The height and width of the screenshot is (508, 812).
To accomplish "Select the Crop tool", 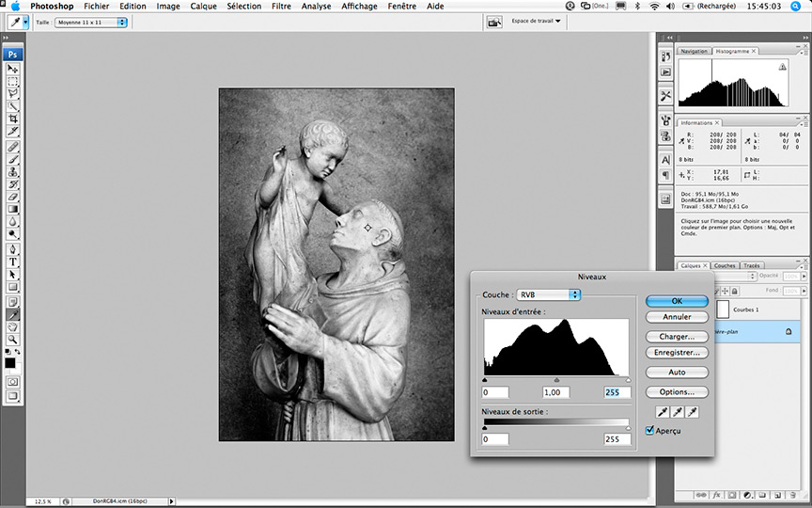I will (12, 119).
